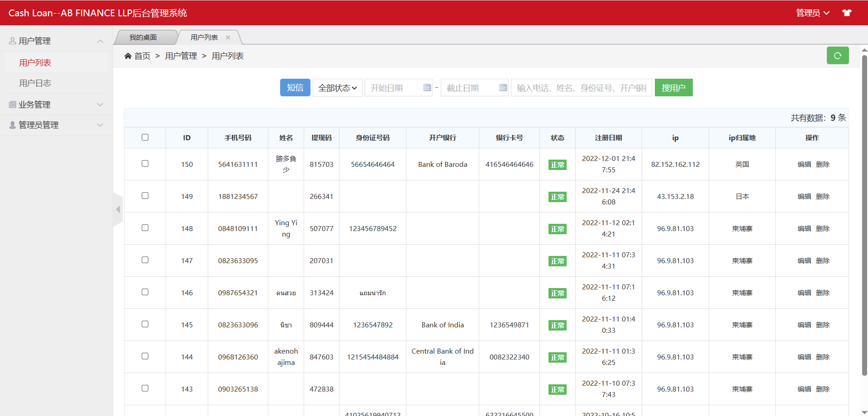The height and width of the screenshot is (416, 868).
Task: Open 用户日志 in the sidebar
Action: point(35,83)
